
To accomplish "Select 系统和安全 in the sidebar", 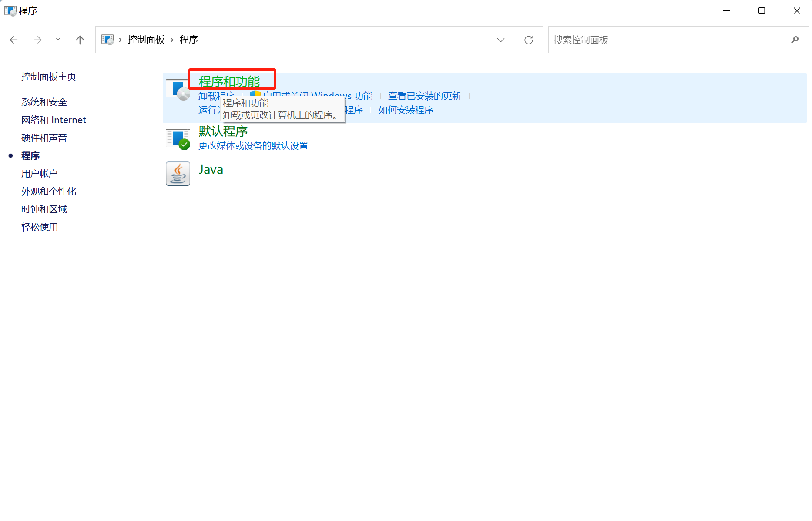I will pyautogui.click(x=44, y=102).
